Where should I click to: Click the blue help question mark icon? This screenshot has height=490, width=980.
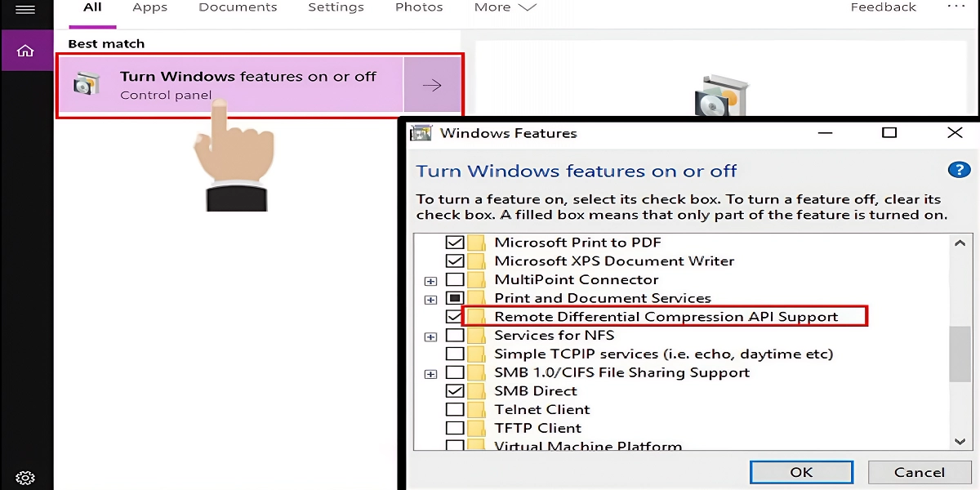958,170
